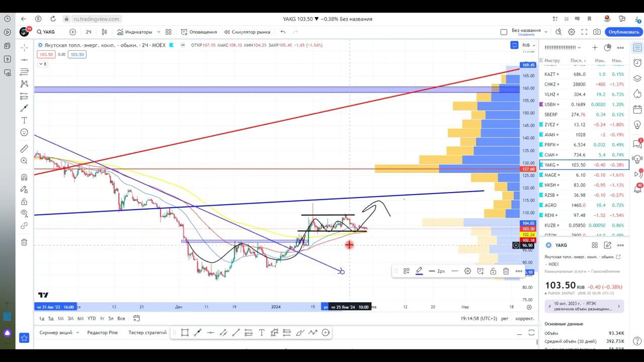Select the text drawing tool in left toolbar
This screenshot has height=362, width=644.
[x=24, y=120]
